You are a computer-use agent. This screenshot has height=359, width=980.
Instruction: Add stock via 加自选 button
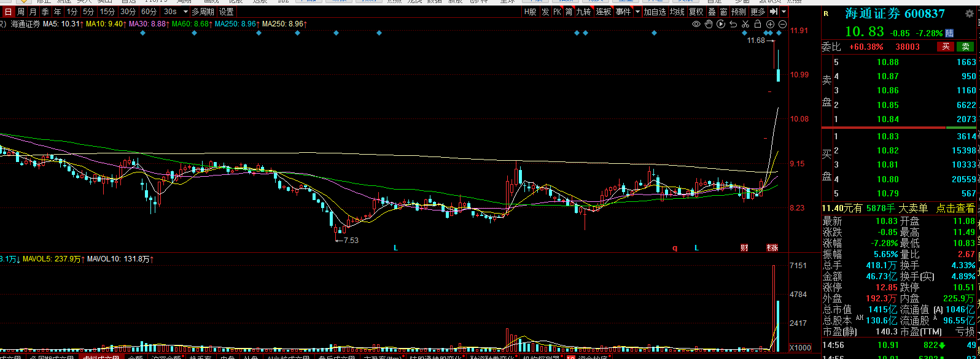pyautogui.click(x=655, y=12)
